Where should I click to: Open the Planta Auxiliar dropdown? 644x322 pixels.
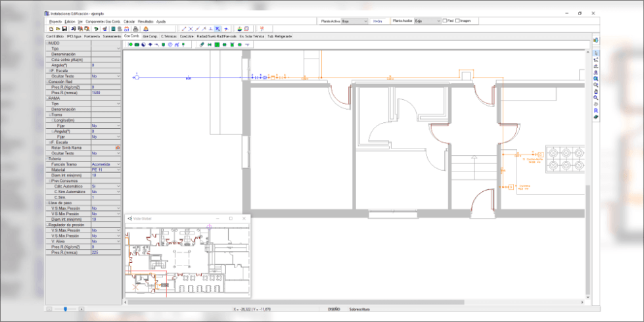[437, 21]
